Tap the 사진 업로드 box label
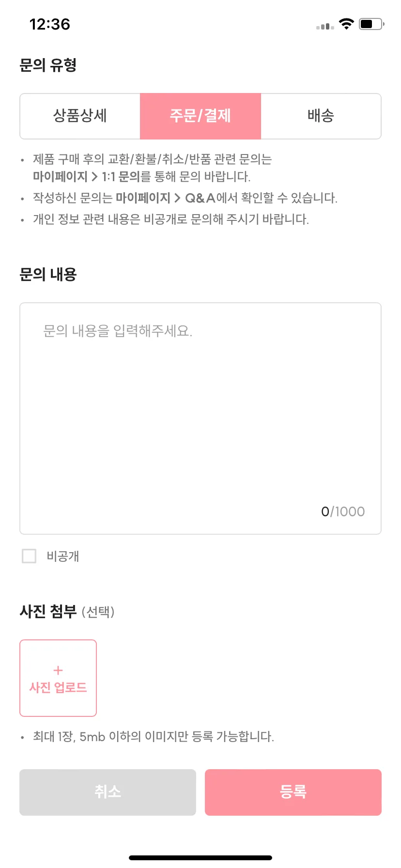401x868 pixels. click(58, 687)
